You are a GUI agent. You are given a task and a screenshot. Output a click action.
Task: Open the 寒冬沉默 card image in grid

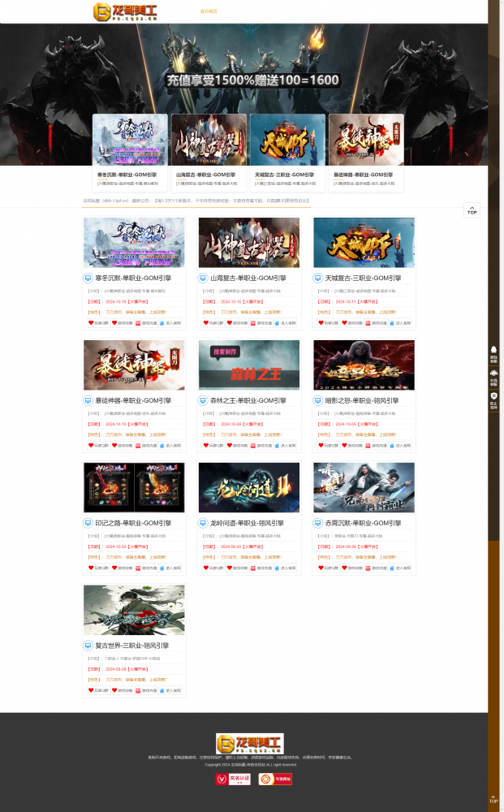pos(134,242)
